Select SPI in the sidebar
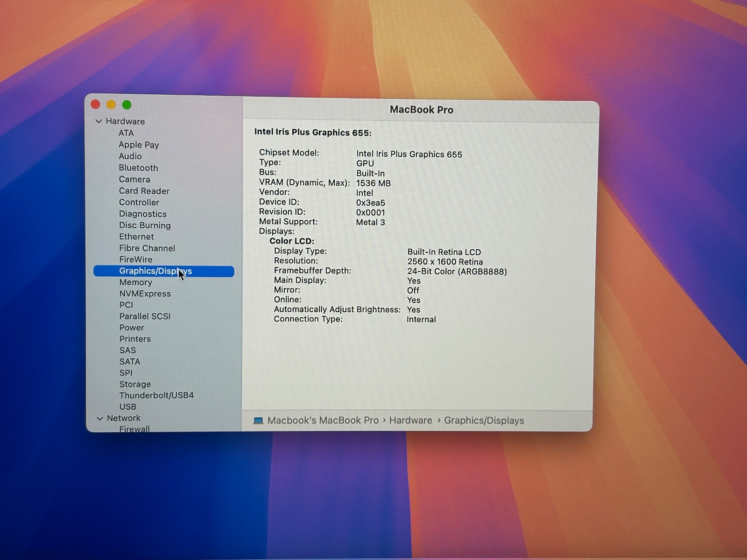This screenshot has width=747, height=560. [126, 373]
